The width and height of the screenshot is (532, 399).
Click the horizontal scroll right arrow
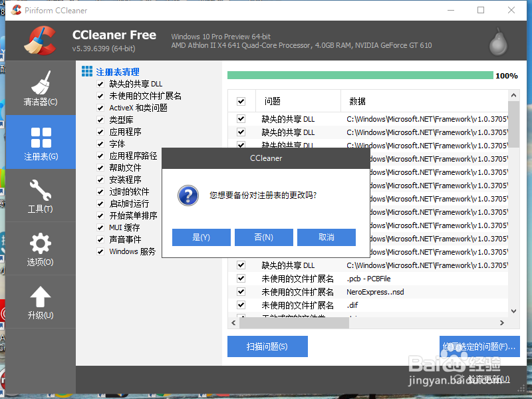click(x=502, y=323)
